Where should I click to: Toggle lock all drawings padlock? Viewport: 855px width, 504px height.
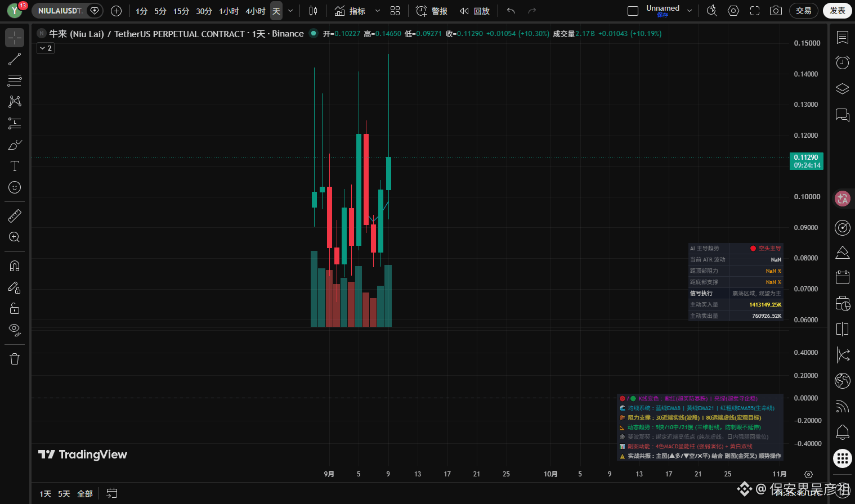(15, 308)
